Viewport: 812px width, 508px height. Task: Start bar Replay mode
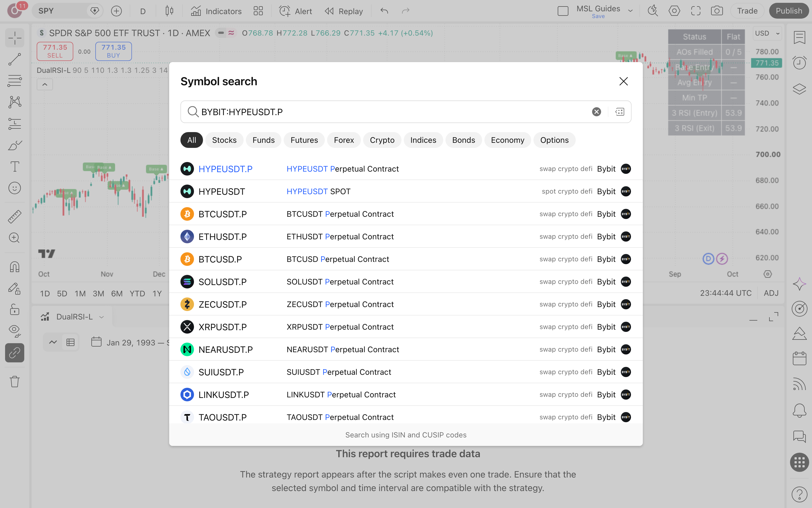[344, 11]
